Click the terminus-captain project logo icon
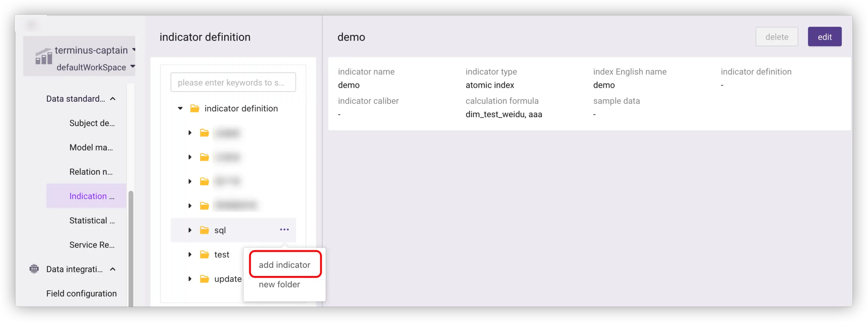868x322 pixels. pyautogui.click(x=44, y=57)
